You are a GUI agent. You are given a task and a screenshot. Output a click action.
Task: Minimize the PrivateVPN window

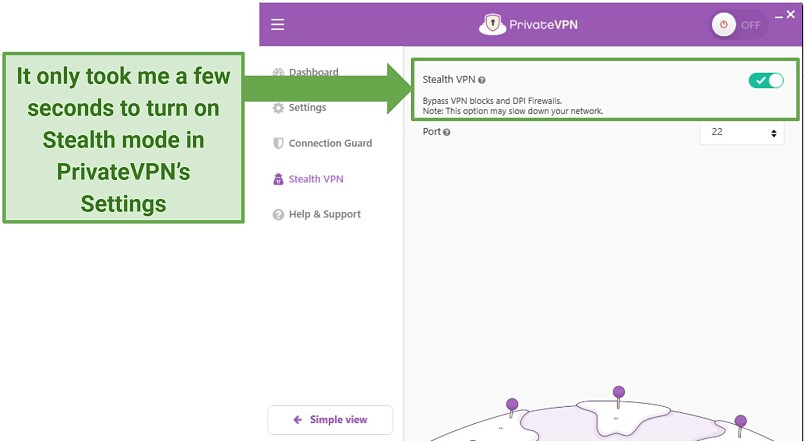(x=779, y=17)
